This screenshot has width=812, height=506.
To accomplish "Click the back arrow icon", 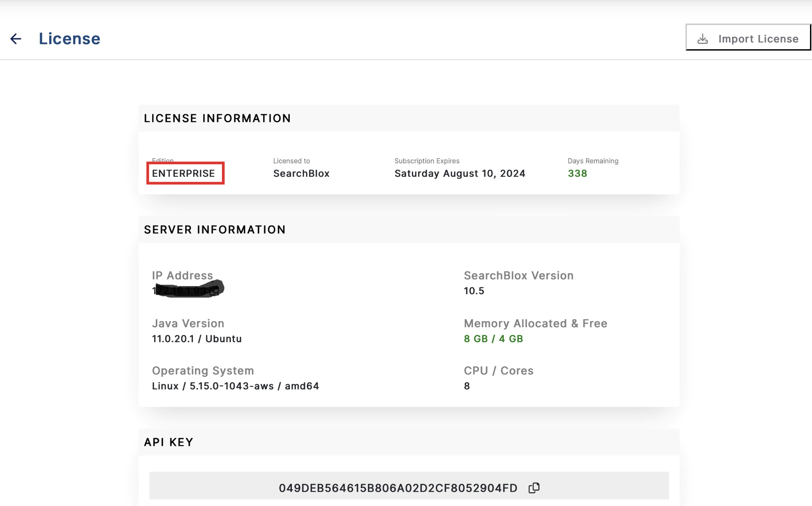I will pos(16,39).
